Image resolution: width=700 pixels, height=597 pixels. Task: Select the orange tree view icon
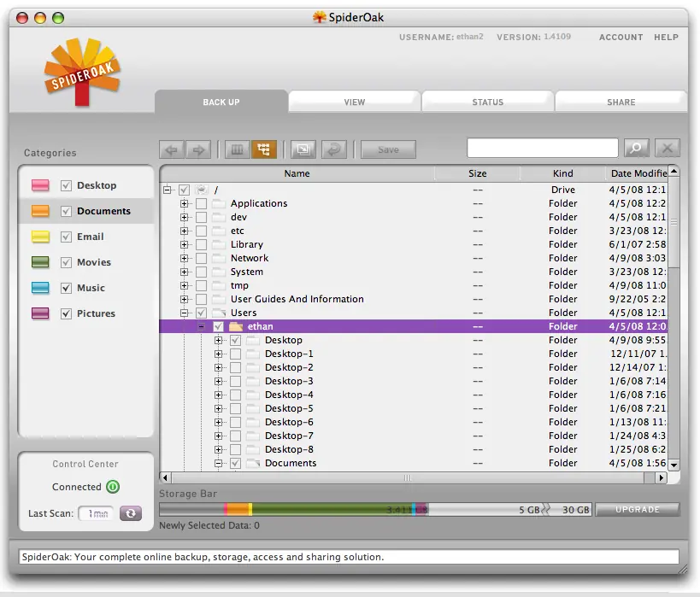point(264,149)
